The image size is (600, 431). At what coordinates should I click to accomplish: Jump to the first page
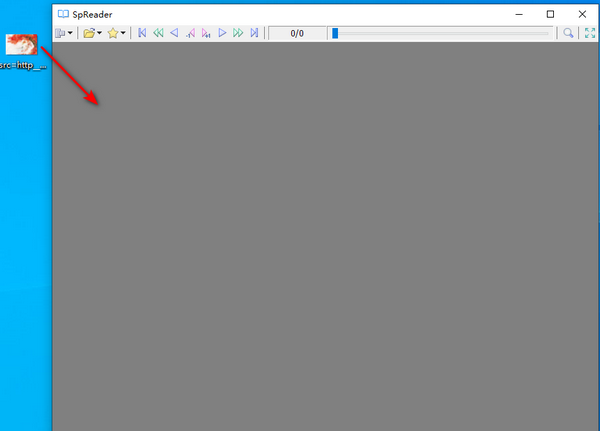click(x=142, y=33)
